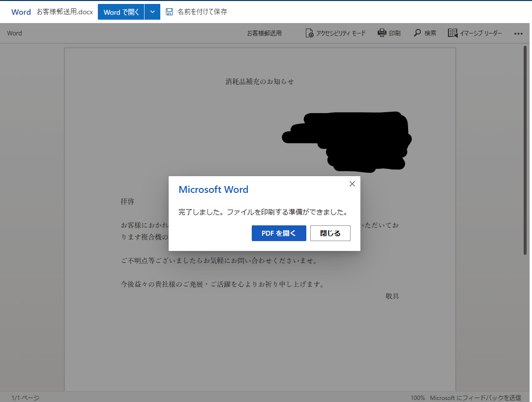Click アクセシビリティ モード text
This screenshot has height=402, width=532.
pos(341,33)
